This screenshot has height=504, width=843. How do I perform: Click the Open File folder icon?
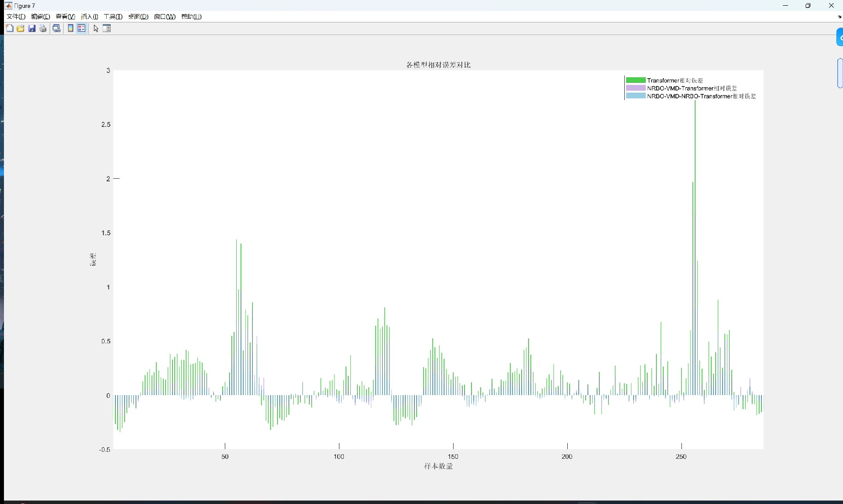[x=21, y=29]
